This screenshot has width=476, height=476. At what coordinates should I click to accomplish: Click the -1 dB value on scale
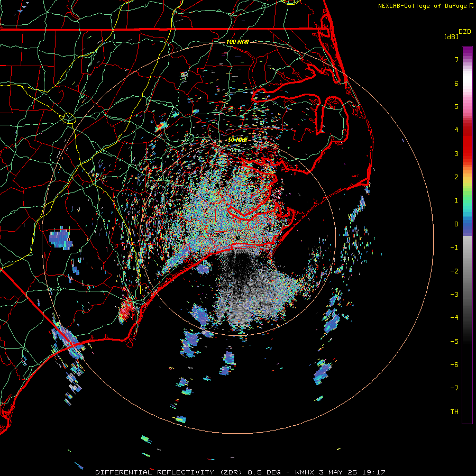pyautogui.click(x=454, y=248)
